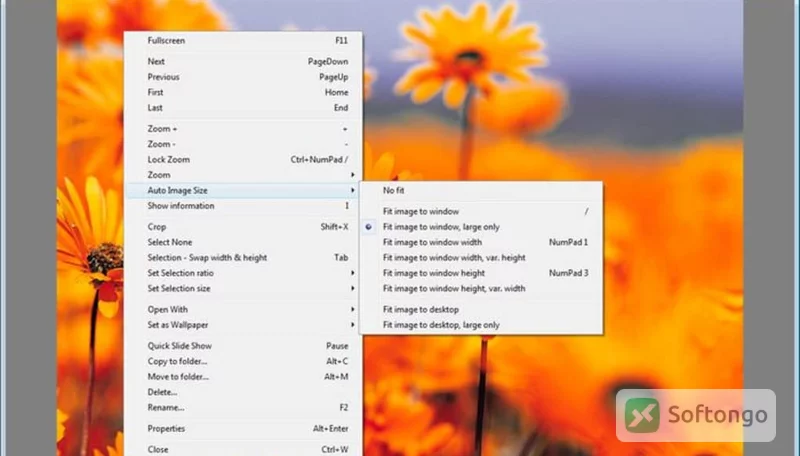The width and height of the screenshot is (800, 456).
Task: Go to Next image entry
Action: (243, 61)
